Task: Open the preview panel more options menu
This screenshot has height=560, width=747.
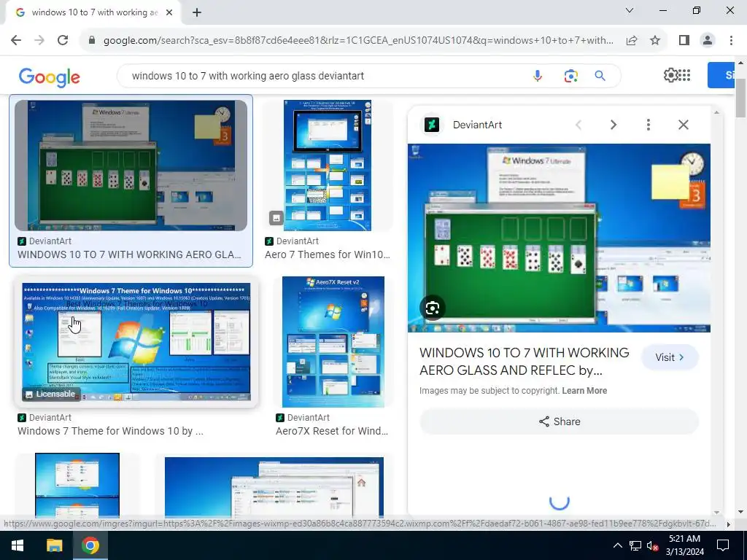Action: point(648,125)
